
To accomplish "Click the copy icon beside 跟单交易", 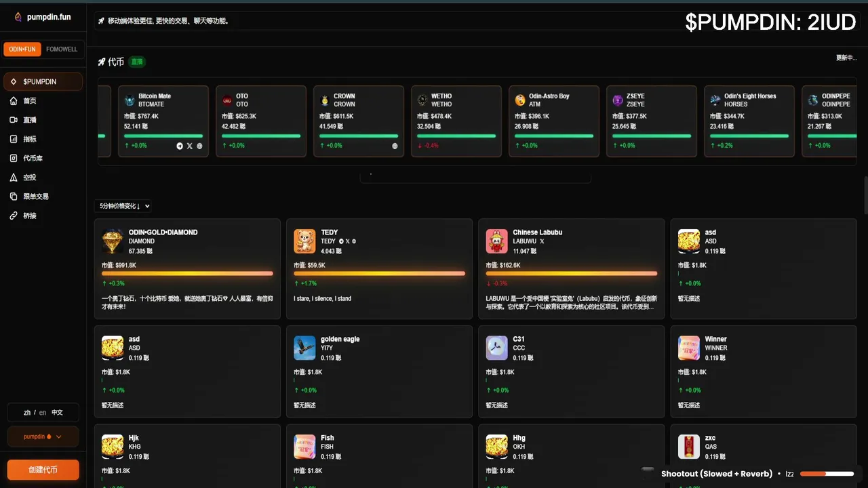I will (14, 196).
